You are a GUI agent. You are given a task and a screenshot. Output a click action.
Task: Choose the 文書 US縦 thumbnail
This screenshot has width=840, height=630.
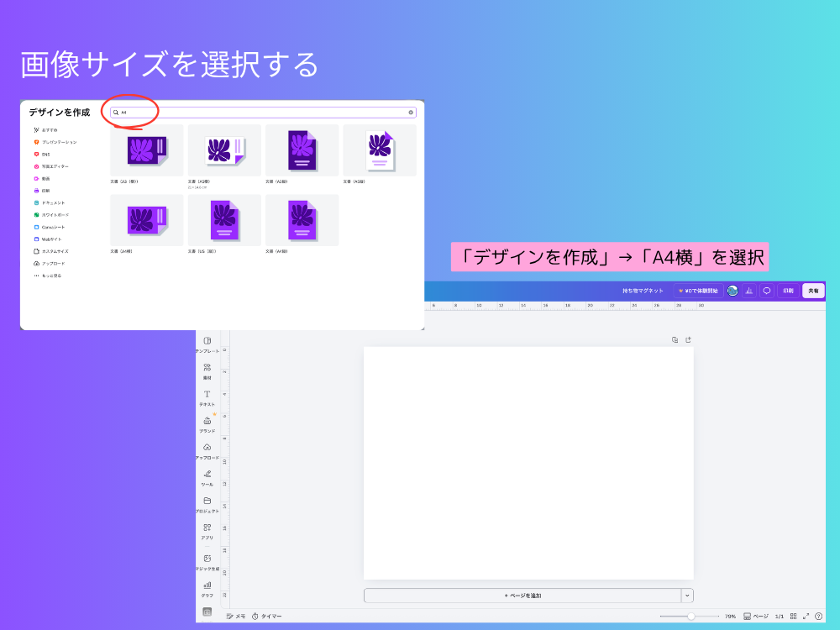click(224, 220)
